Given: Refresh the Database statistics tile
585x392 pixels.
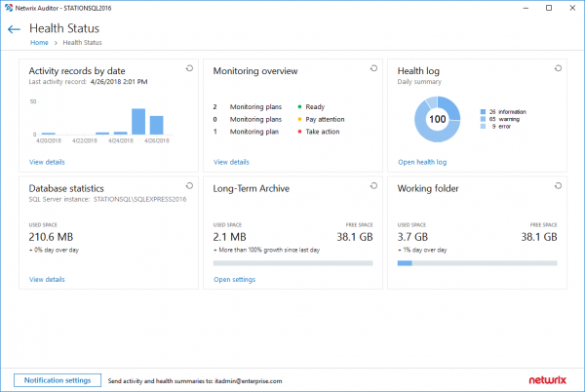Looking at the screenshot, I should click(189, 185).
